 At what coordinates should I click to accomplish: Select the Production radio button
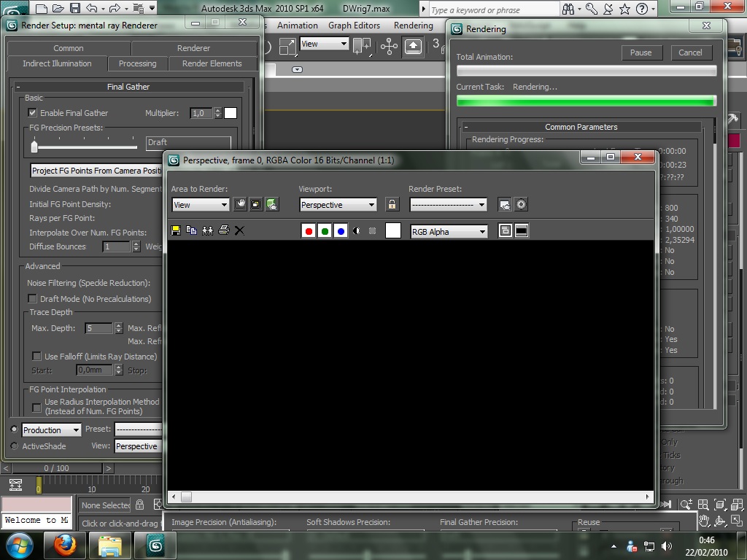15,429
